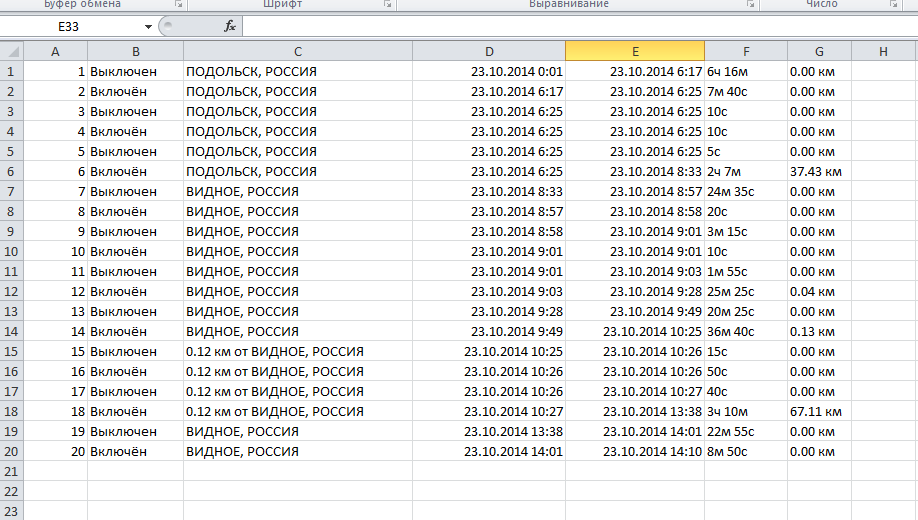The image size is (918, 520).
Task: Click duration cell 36м 40с
Action: tap(746, 331)
